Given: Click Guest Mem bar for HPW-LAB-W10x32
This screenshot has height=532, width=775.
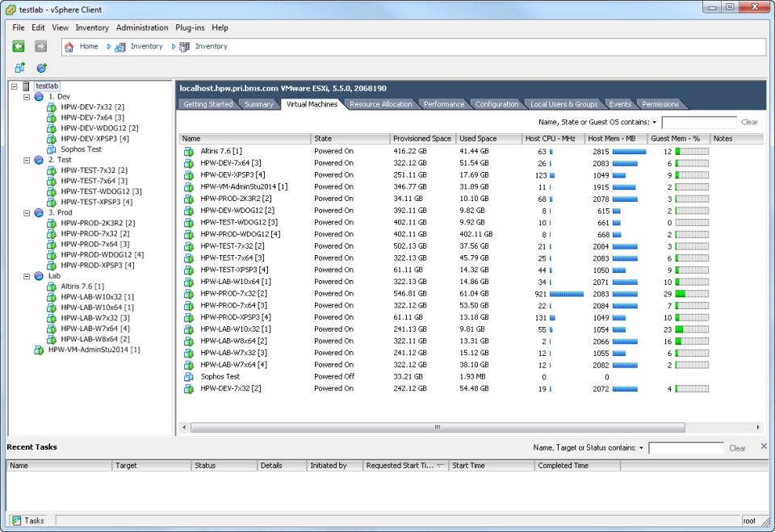Looking at the screenshot, I should [x=692, y=329].
